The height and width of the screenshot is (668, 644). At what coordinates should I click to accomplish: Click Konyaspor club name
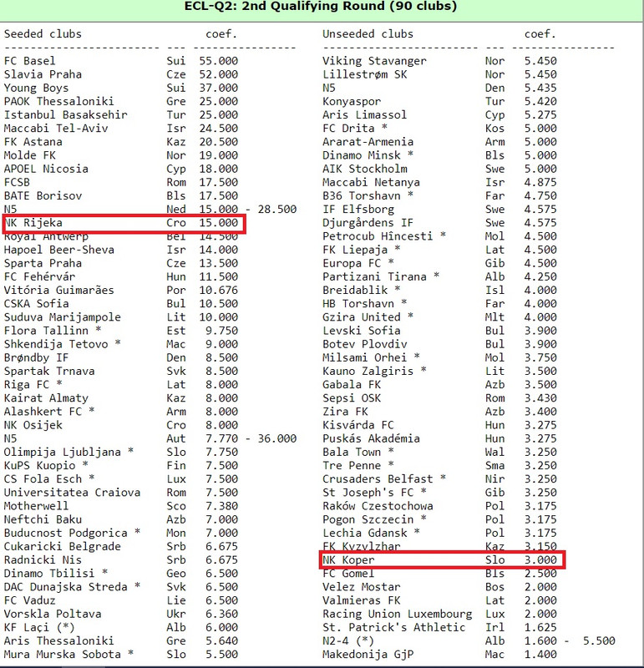[352, 101]
